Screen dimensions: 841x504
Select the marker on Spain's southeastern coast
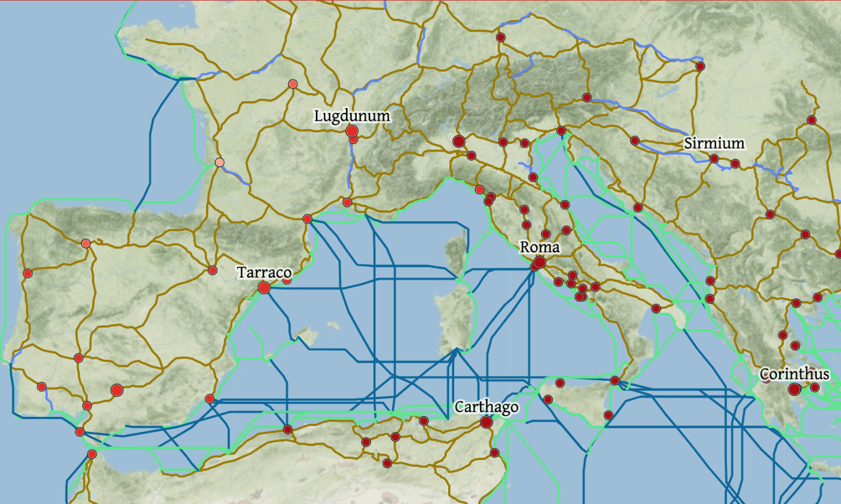209,399
